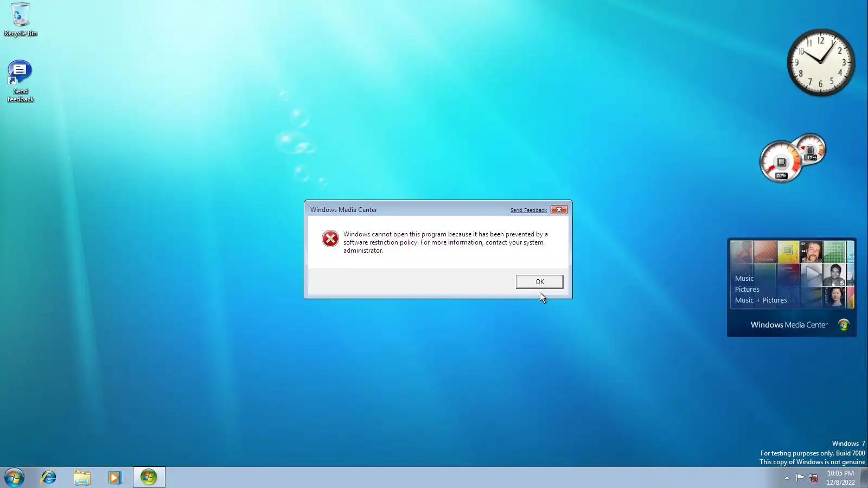Click the Windows Media Center gadget logo
The image size is (868, 488).
[x=844, y=325]
